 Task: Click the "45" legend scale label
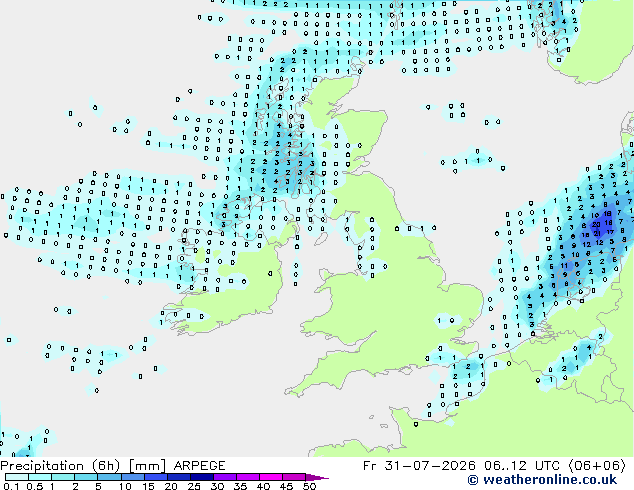pyautogui.click(x=286, y=486)
